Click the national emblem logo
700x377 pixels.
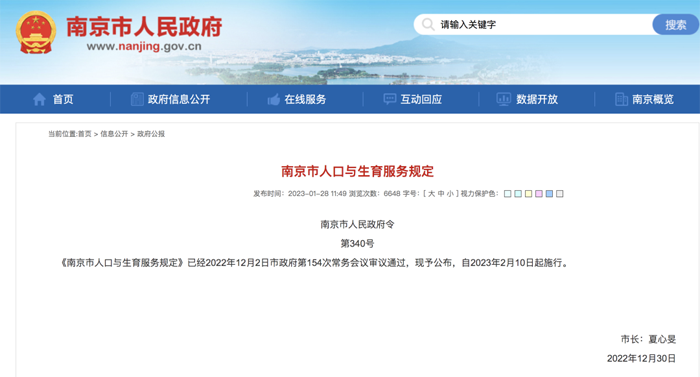click(x=36, y=32)
